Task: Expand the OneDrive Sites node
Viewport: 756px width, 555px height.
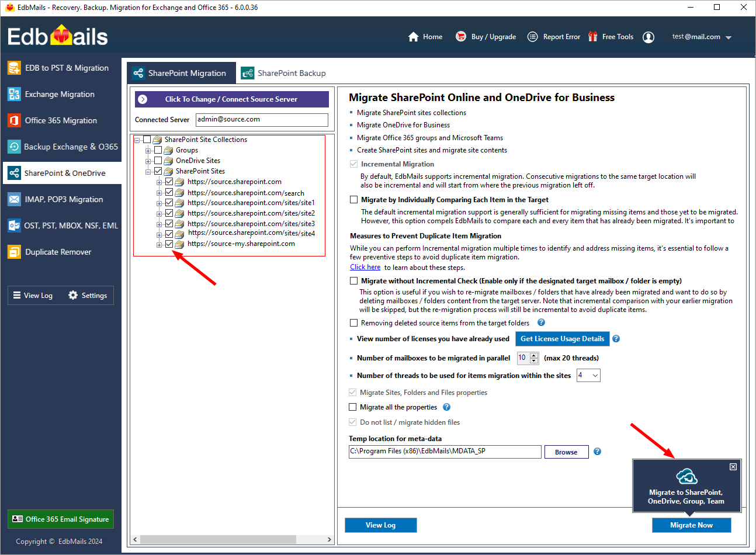Action: pos(148,161)
